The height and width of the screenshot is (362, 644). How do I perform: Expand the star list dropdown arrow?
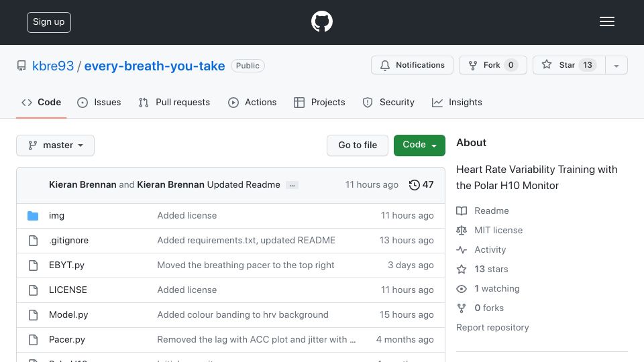(x=616, y=66)
